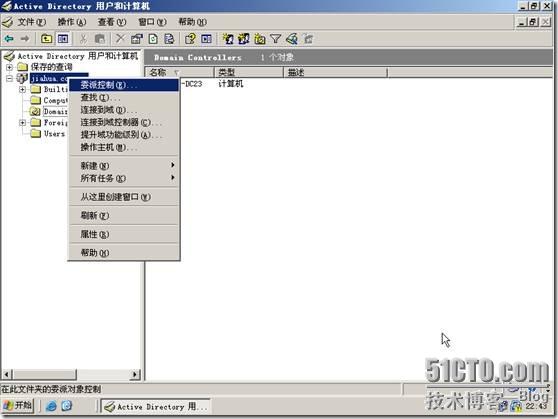
Task: Click the system tray clock 22:43
Action: (x=537, y=406)
